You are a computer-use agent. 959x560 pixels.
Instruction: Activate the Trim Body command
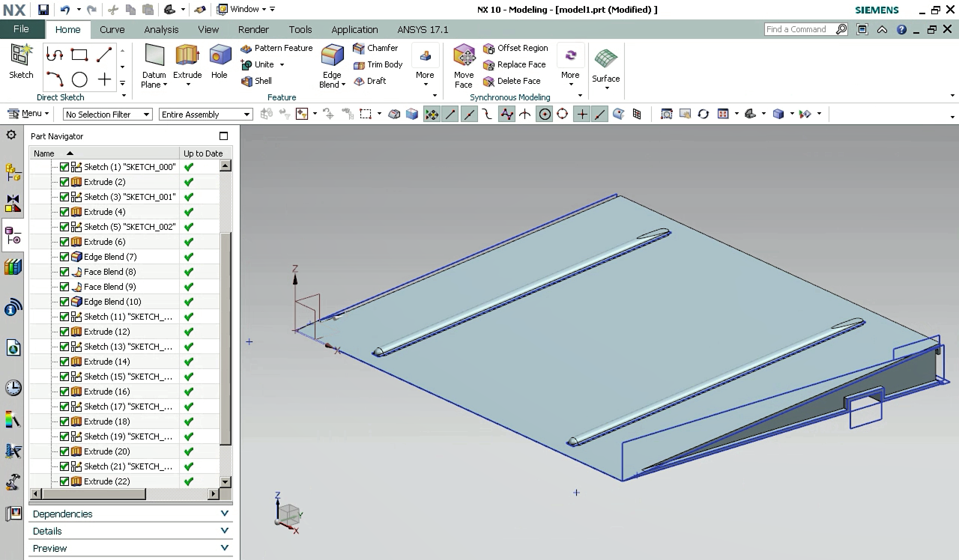pos(378,65)
